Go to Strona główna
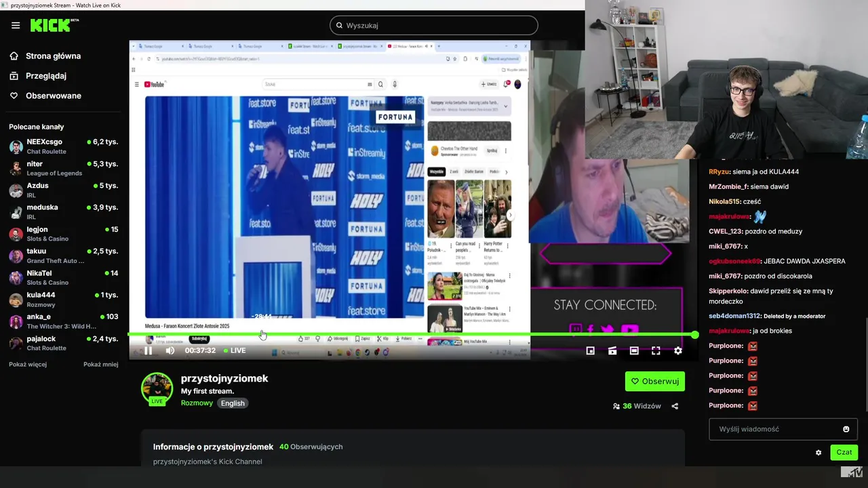Screen dimensions: 868x488 45,56
